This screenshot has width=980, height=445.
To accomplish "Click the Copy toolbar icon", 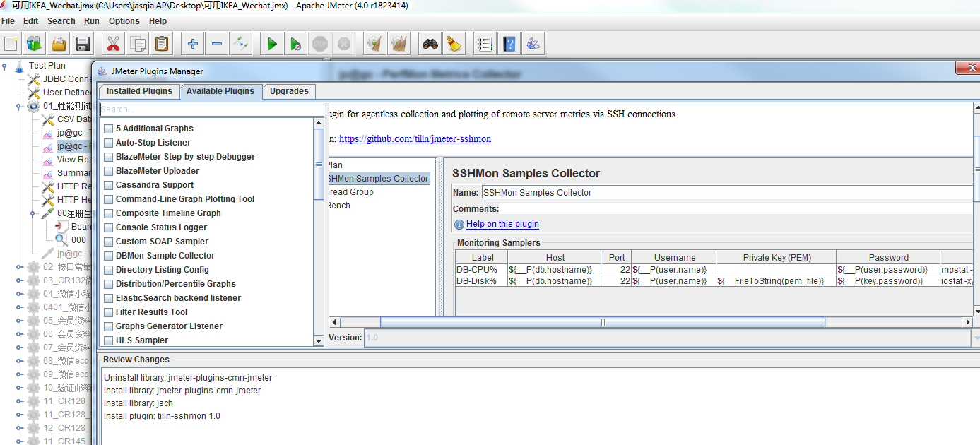I will [x=137, y=44].
